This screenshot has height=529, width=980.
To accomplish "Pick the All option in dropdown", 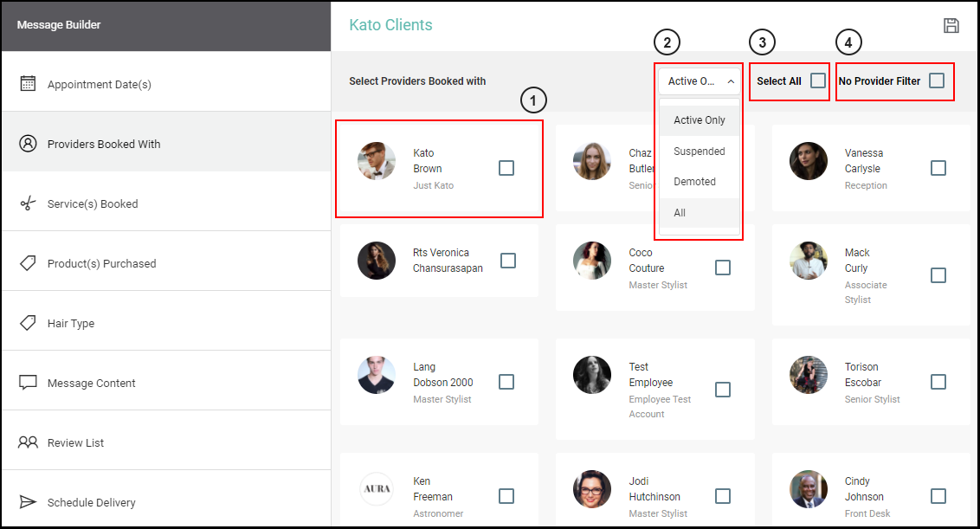I will point(700,213).
